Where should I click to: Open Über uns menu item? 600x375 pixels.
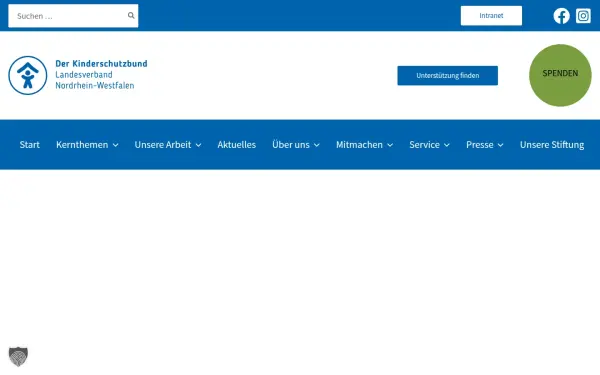291,145
